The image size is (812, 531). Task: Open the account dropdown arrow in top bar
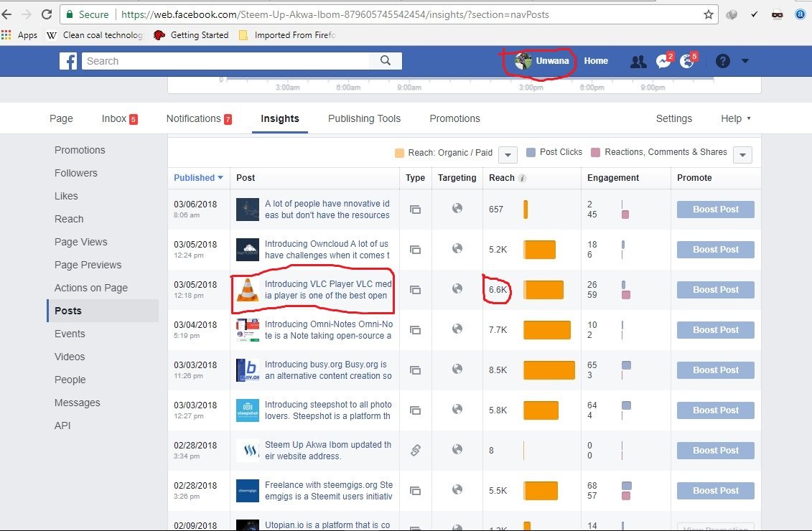(745, 61)
